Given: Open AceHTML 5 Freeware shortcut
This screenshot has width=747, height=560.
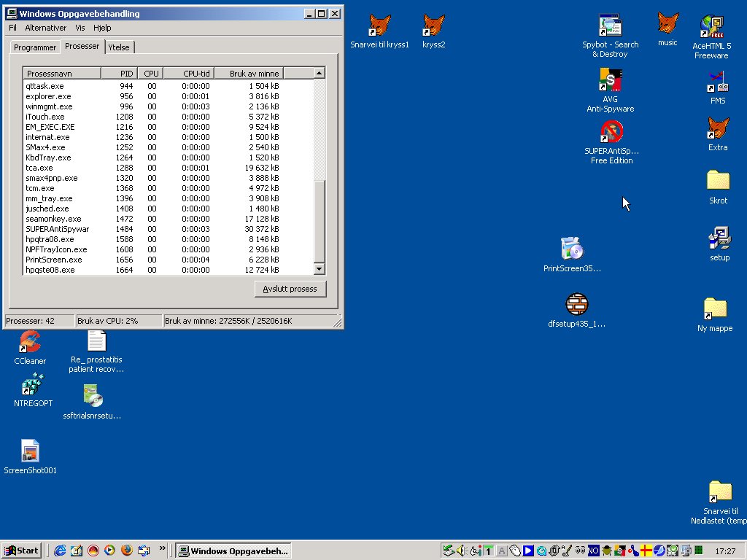Looking at the screenshot, I should click(x=711, y=37).
